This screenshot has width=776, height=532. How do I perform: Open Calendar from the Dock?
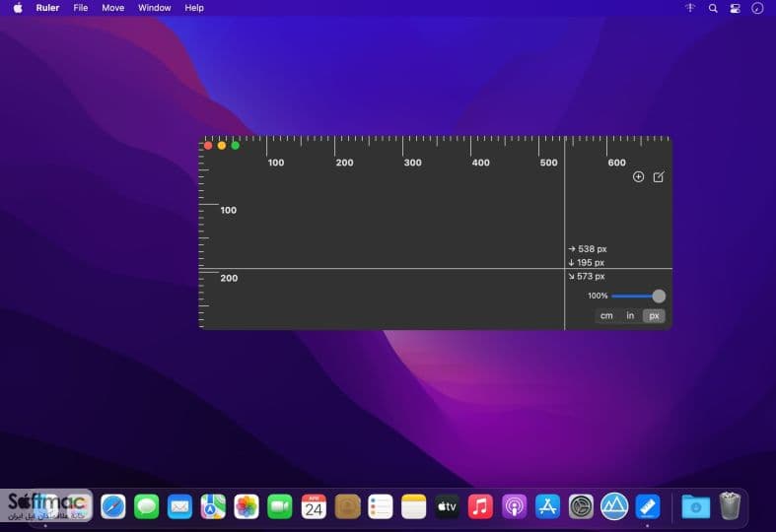point(314,506)
